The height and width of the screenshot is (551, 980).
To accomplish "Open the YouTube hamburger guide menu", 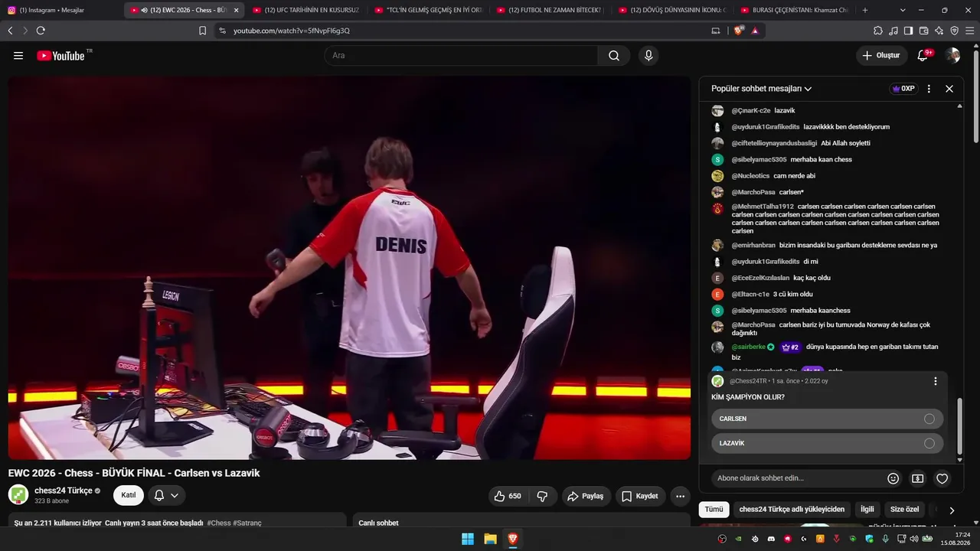I will [18, 56].
